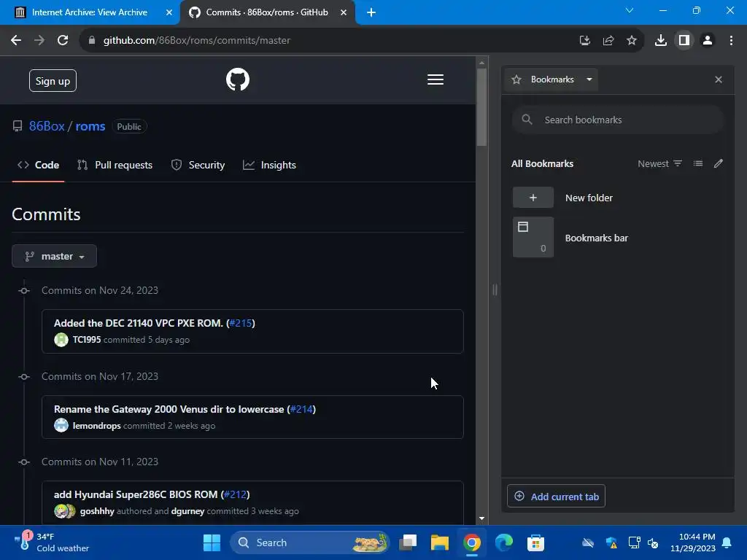This screenshot has height=560, width=747.
Task: Open Chrome three-dot menu
Action: [x=731, y=41]
